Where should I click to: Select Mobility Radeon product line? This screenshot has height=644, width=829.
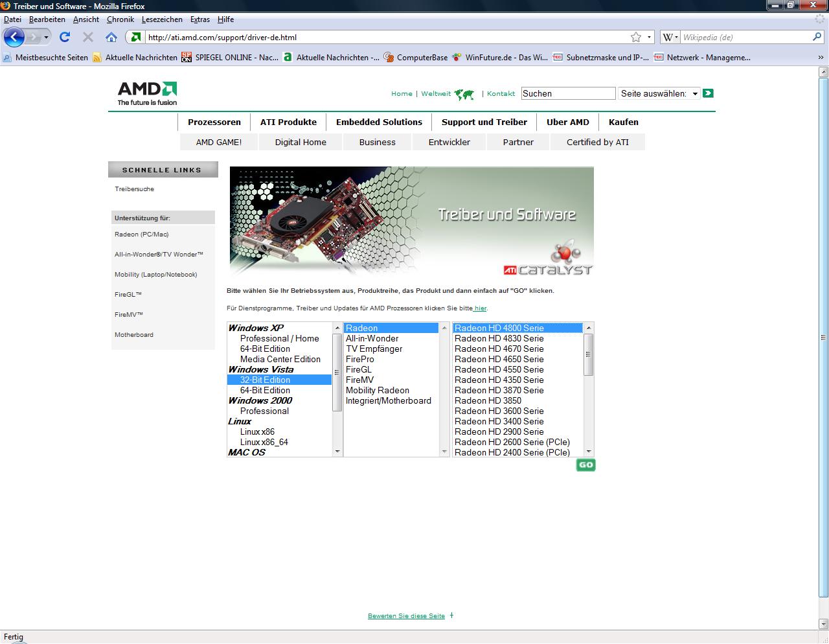pos(391,390)
